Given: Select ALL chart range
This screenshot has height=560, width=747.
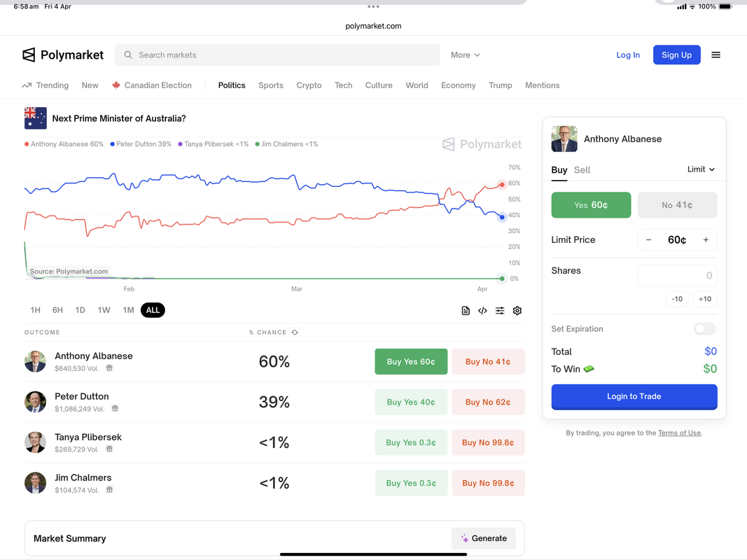Looking at the screenshot, I should (x=153, y=310).
